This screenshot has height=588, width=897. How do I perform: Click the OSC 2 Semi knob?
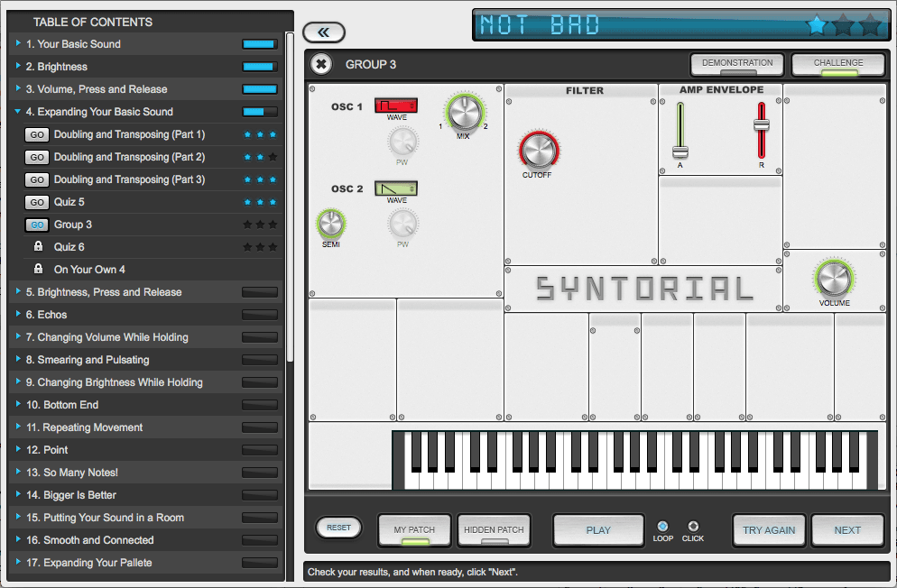click(330, 223)
